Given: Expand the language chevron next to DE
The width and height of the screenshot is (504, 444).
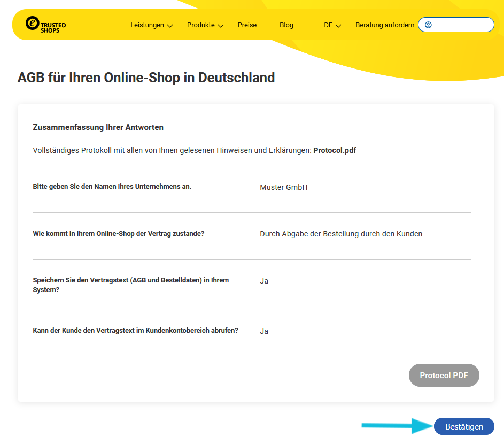Looking at the screenshot, I should click(x=338, y=26).
